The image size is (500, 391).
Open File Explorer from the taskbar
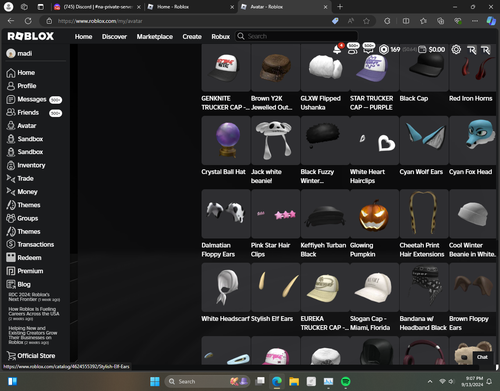294,381
